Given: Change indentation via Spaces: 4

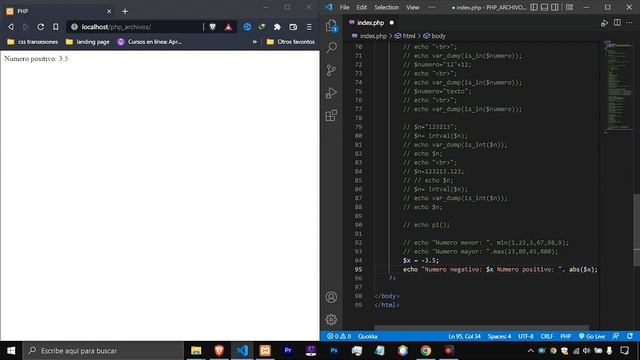Looking at the screenshot, I should point(499,336).
